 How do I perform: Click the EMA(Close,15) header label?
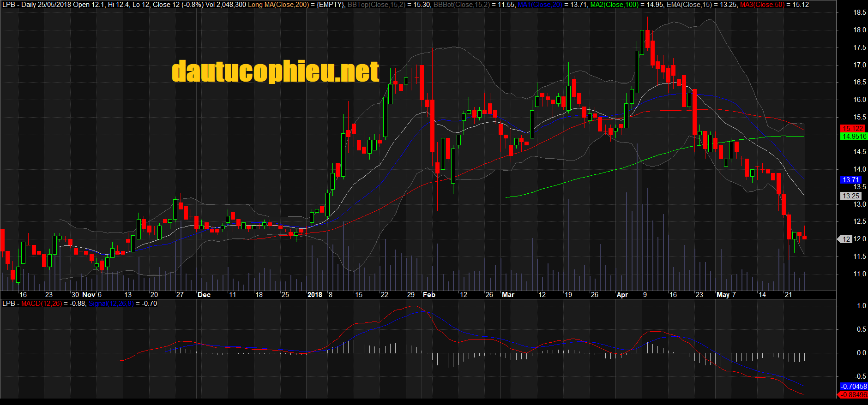point(689,5)
